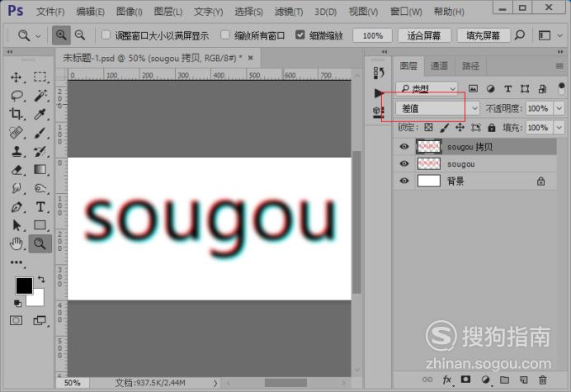The width and height of the screenshot is (571, 392).
Task: Select the Path Selection tool
Action: 16,225
